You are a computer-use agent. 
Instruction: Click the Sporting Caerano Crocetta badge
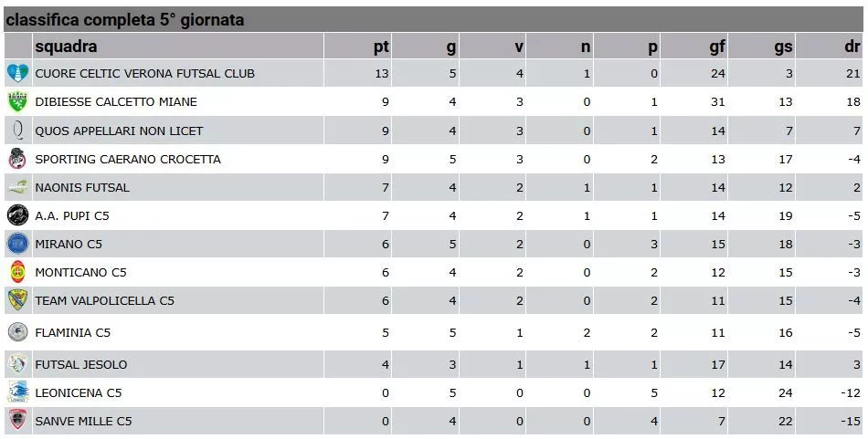pos(17,159)
